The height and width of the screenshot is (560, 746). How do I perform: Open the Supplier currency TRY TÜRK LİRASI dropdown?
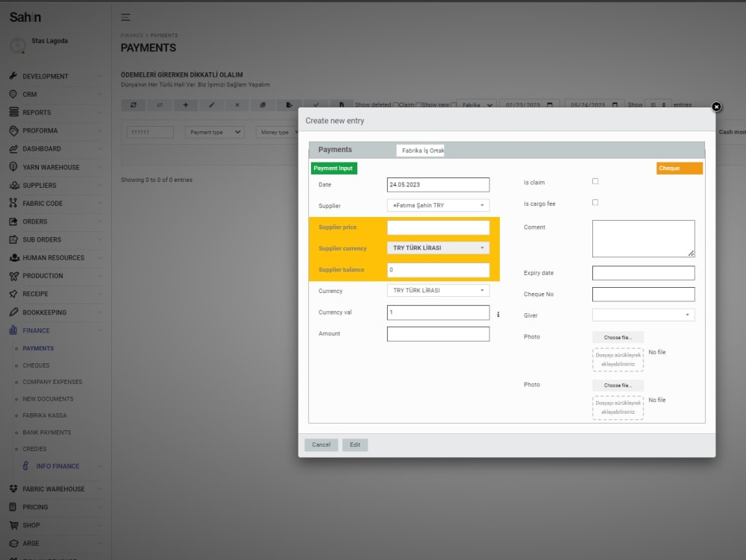(x=438, y=248)
